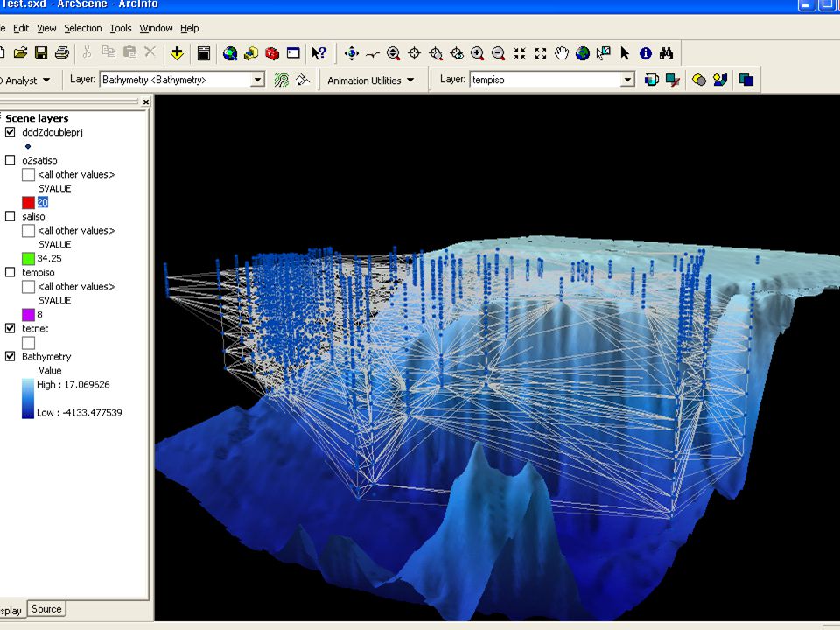Select the Zoom In/Out tool
840x630 pixels.
(393, 53)
